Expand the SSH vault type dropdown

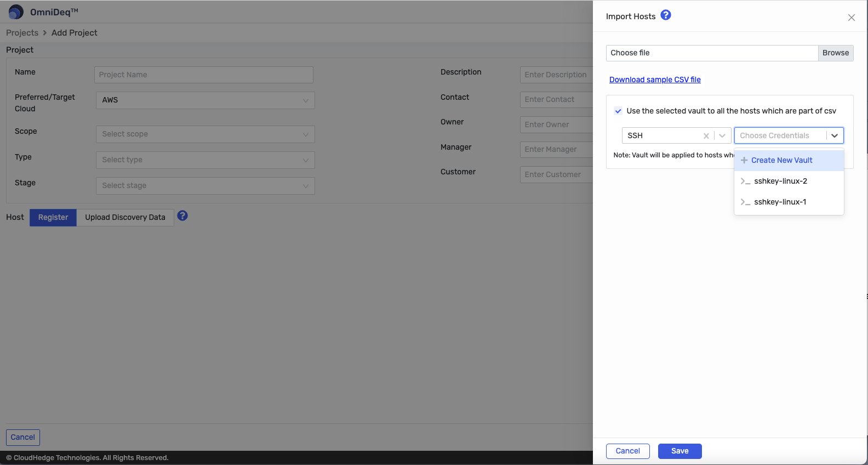point(722,136)
